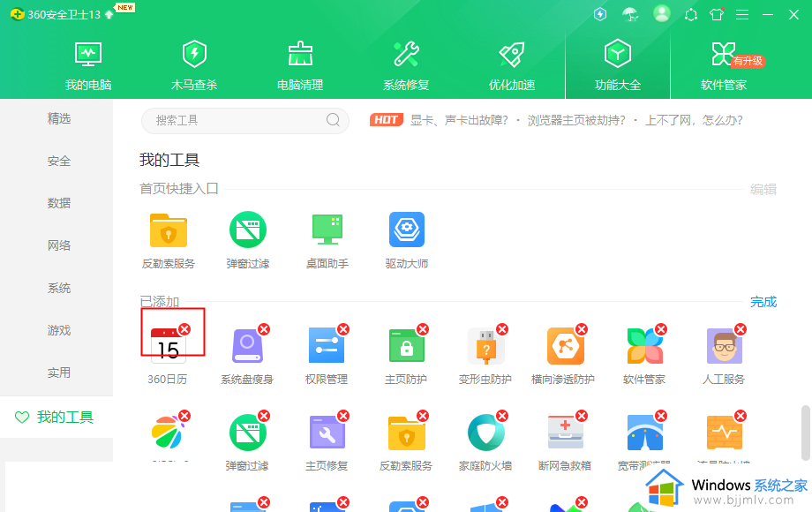Remove 变形虫防护 via red X badge
The image size is (812, 512).
pyautogui.click(x=502, y=329)
